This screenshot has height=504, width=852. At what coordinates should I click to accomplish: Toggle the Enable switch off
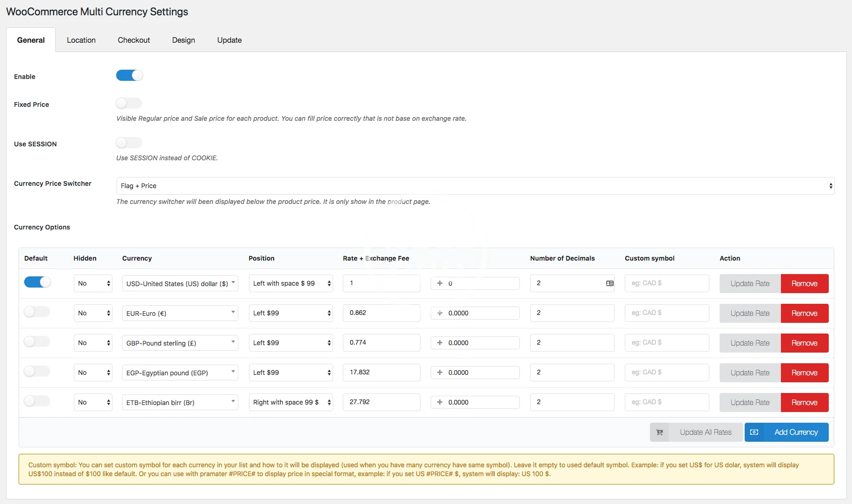click(x=129, y=75)
